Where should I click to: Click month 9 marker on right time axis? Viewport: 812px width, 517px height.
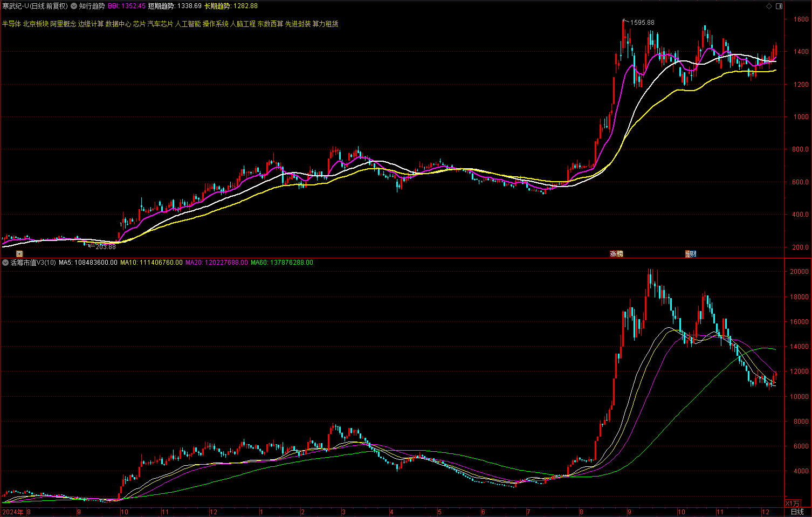point(629,512)
